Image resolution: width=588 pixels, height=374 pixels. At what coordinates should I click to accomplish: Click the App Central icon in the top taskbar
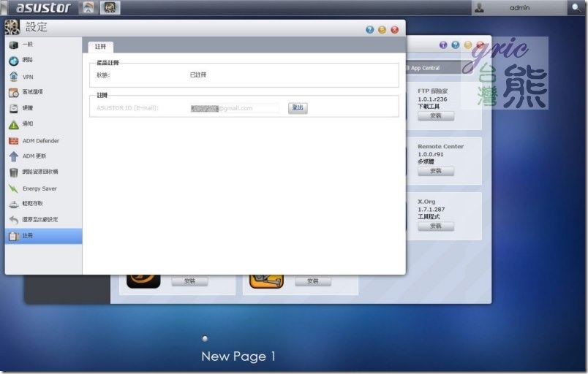click(x=88, y=7)
